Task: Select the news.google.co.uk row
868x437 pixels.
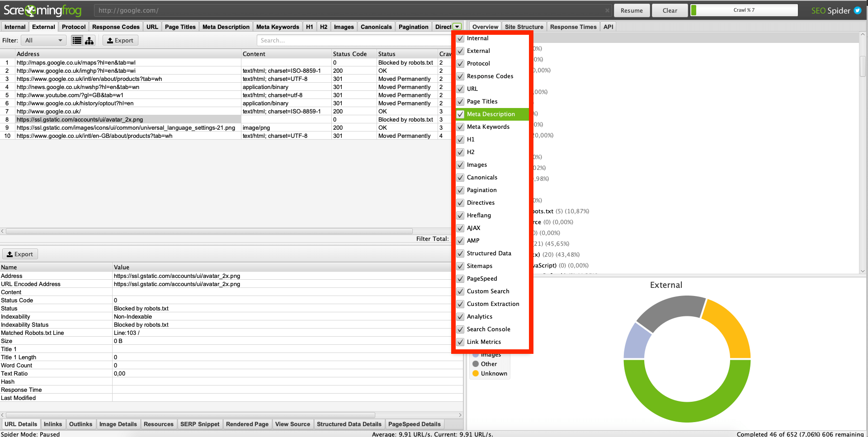Action: (226, 87)
